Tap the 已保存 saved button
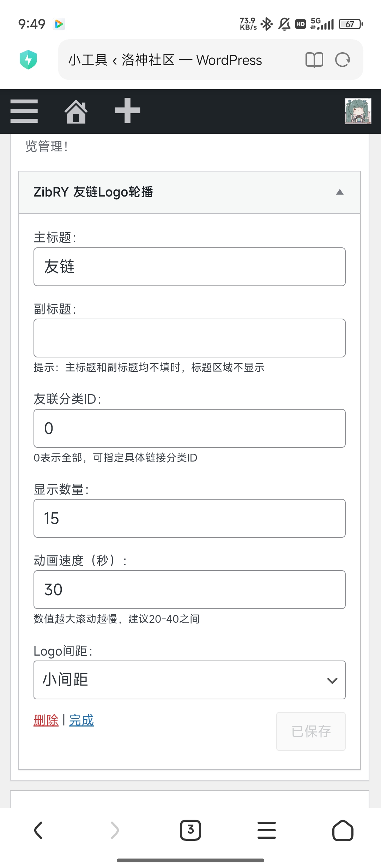The height and width of the screenshot is (868, 381). (x=311, y=731)
